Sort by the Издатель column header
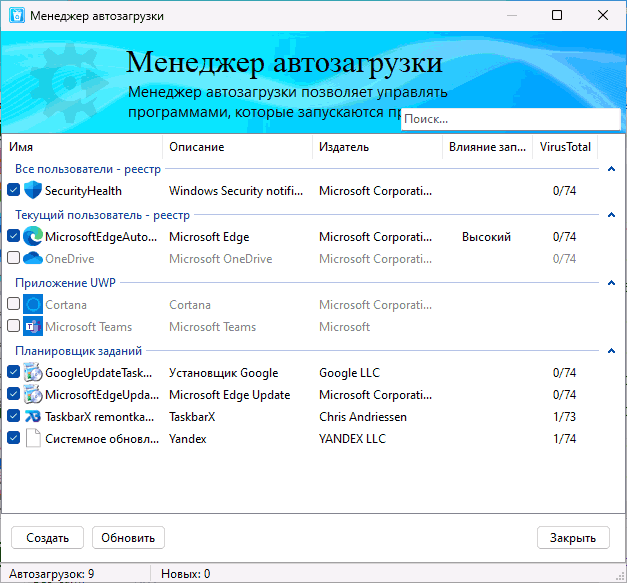This screenshot has height=583, width=627. coord(377,147)
